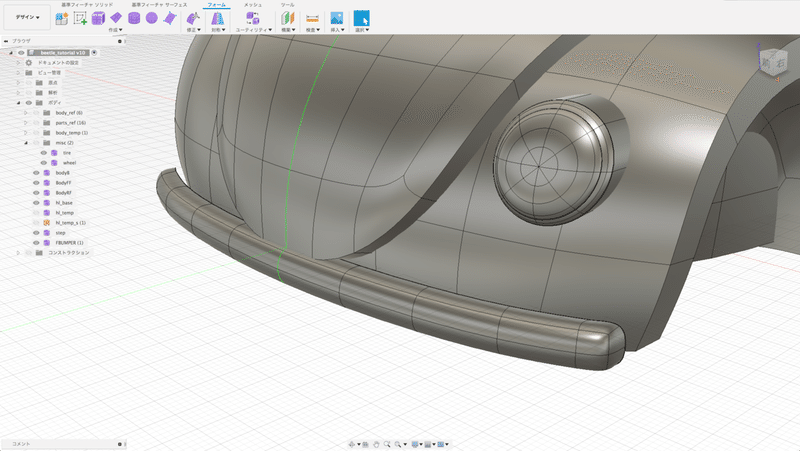Click the 検査 measure icon
Image resolution: width=800 pixels, height=451 pixels.
pos(312,18)
